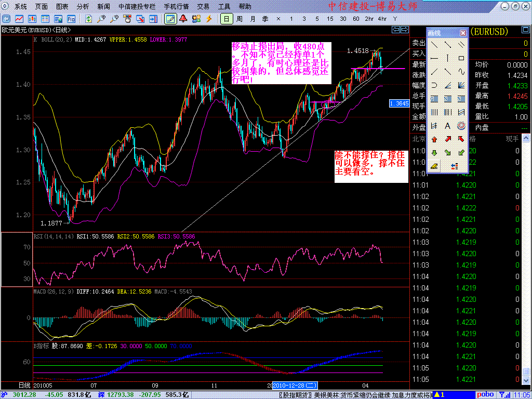
Task: Click the tick list scrollbar up arrow
Action: 526,138
